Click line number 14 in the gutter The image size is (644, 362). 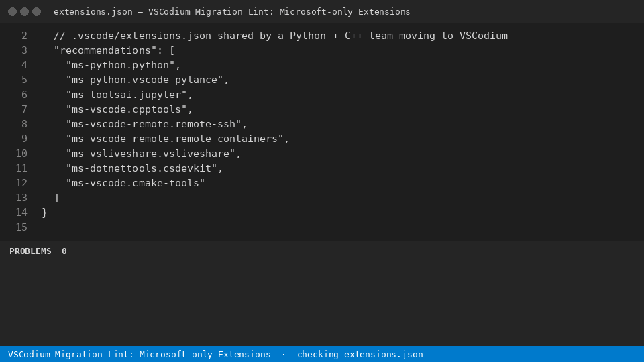click(x=21, y=213)
